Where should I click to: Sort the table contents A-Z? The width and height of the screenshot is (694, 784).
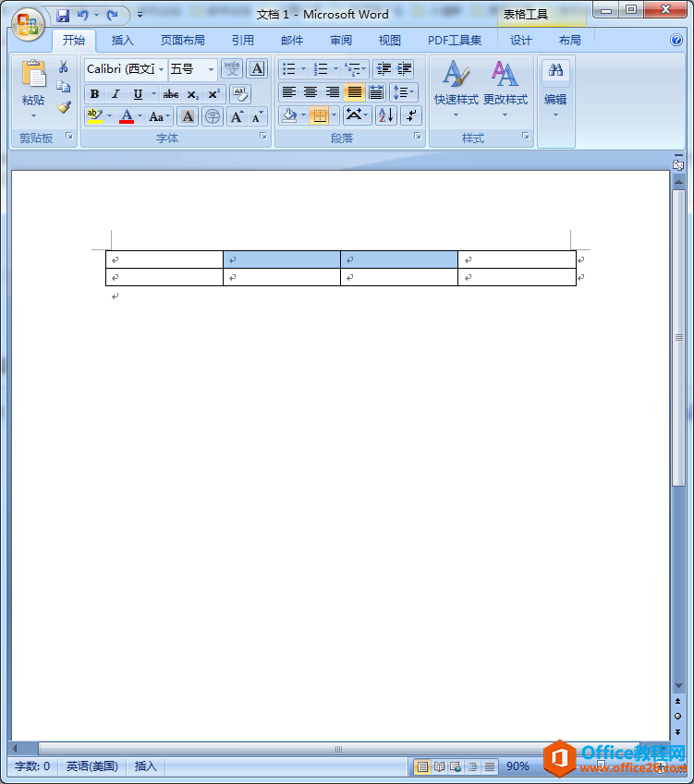coord(385,116)
